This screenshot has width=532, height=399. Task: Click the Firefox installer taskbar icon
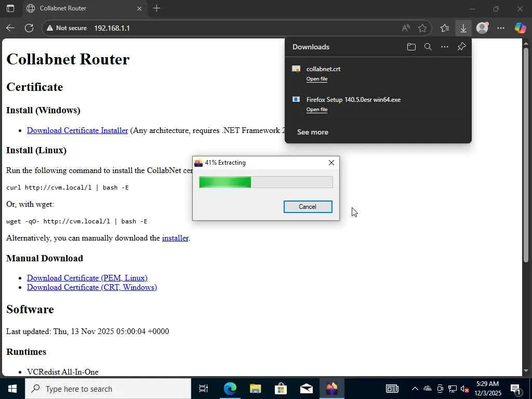pyautogui.click(x=332, y=389)
